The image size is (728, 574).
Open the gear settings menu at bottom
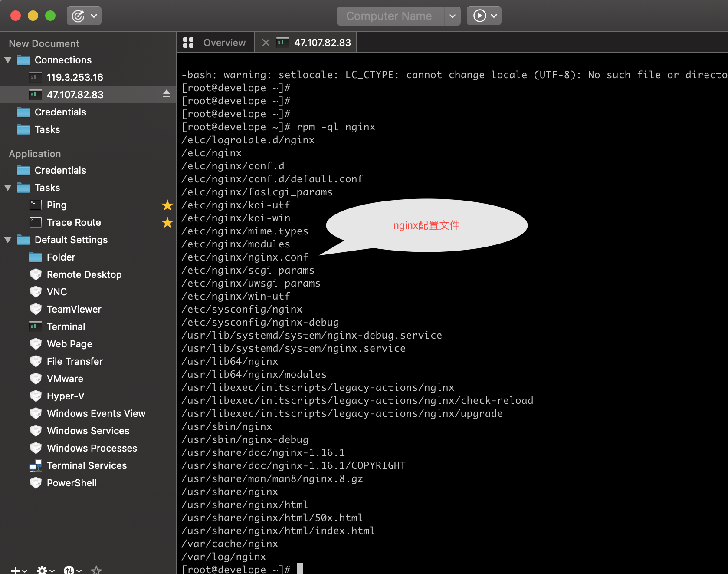pos(43,570)
